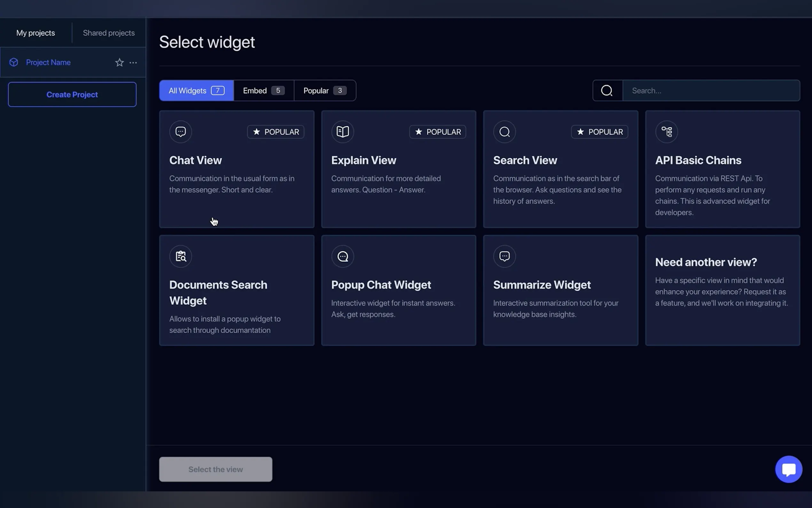Switch to the Shared projects tab
The width and height of the screenshot is (812, 508).
pos(109,33)
